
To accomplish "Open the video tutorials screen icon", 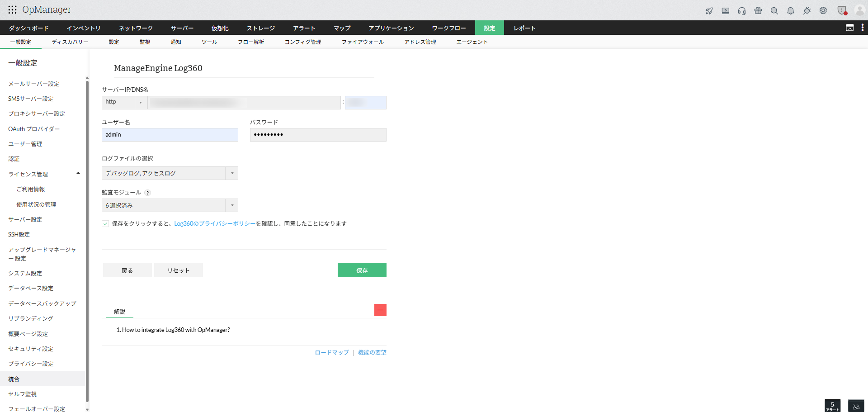I will pyautogui.click(x=726, y=11).
